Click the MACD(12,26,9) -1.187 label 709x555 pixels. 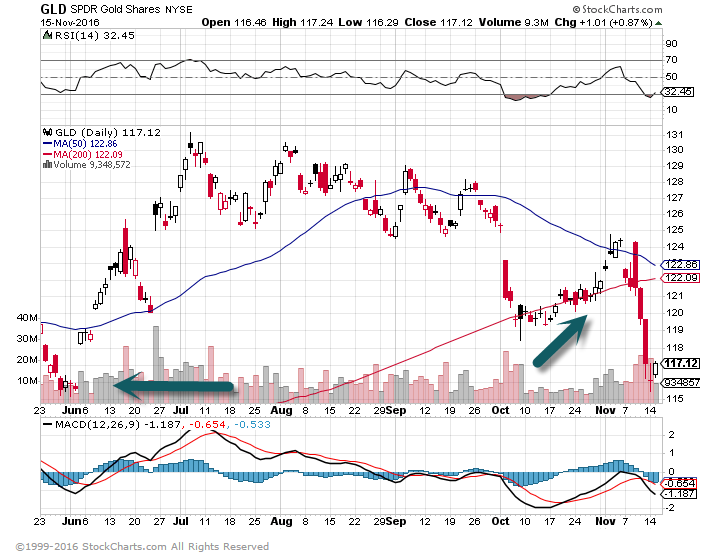118,425
